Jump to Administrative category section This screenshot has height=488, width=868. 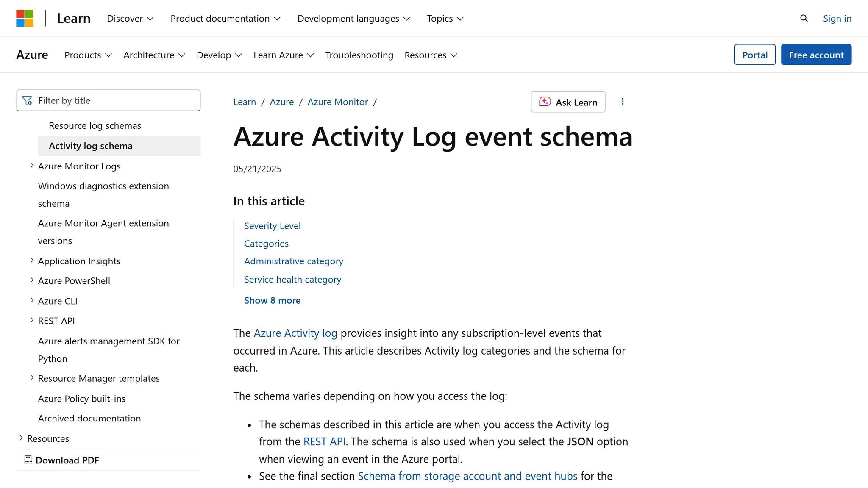(294, 261)
